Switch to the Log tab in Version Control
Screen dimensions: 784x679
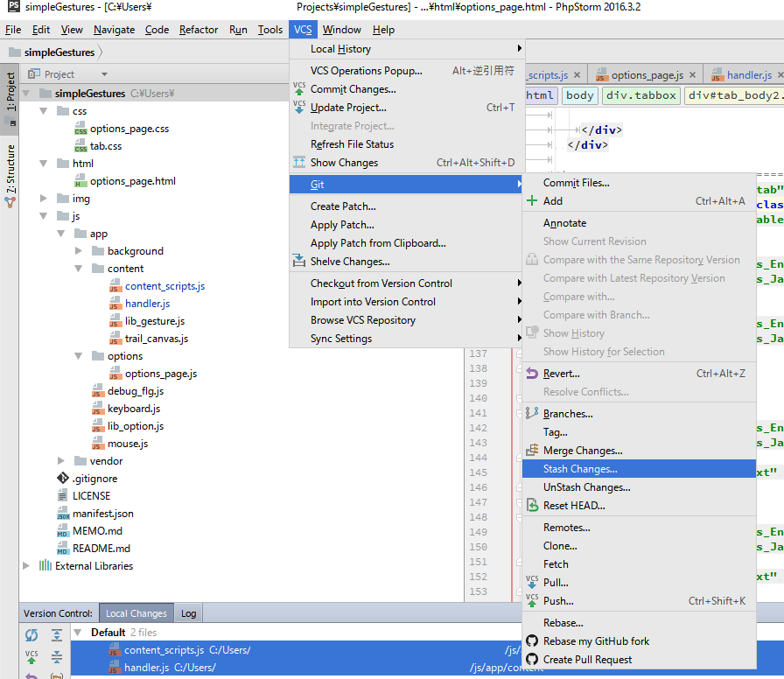[188, 613]
